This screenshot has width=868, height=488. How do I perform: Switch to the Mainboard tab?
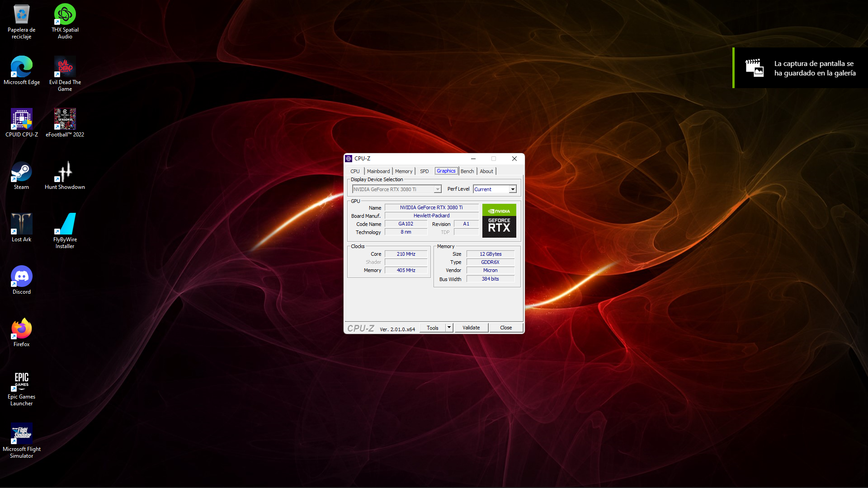[378, 171]
